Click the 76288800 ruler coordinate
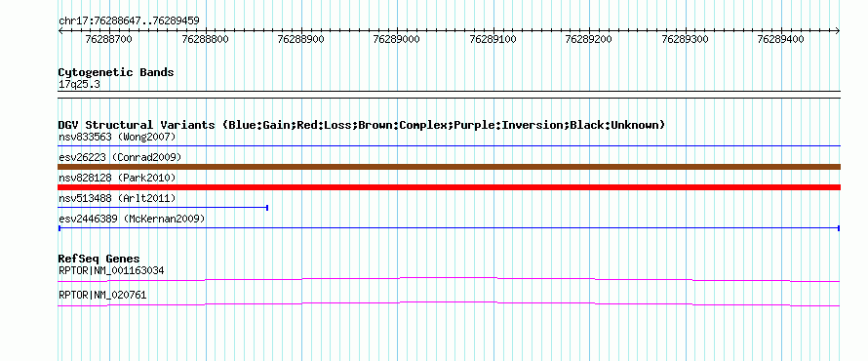 (x=206, y=39)
